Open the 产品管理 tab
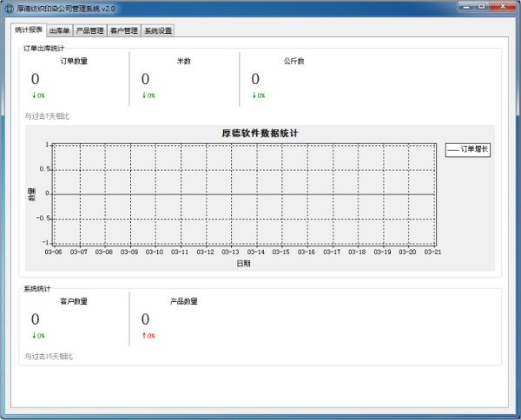 click(89, 30)
